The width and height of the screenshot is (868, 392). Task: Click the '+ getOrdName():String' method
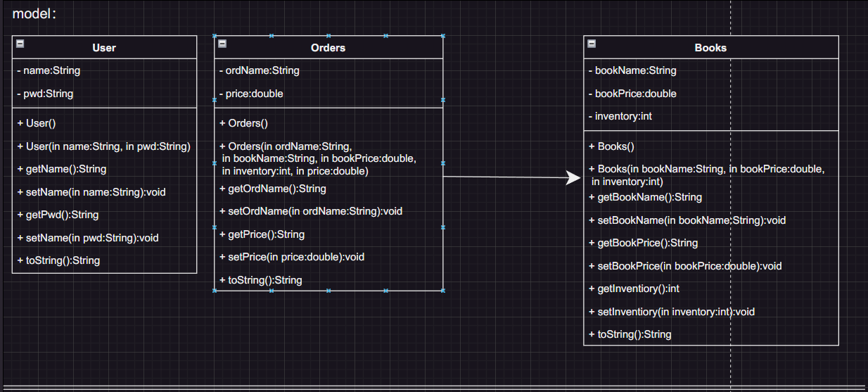click(272, 189)
